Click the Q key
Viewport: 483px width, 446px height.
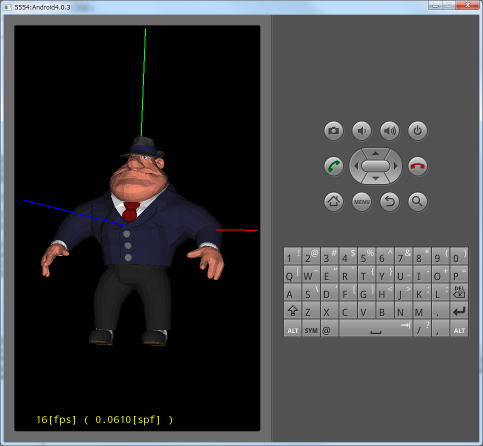click(x=293, y=274)
